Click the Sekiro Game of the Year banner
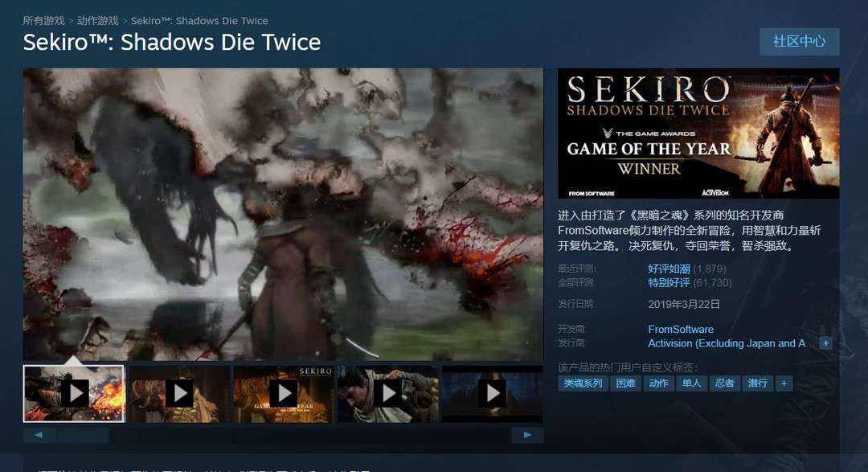The width and height of the screenshot is (868, 472). (698, 133)
